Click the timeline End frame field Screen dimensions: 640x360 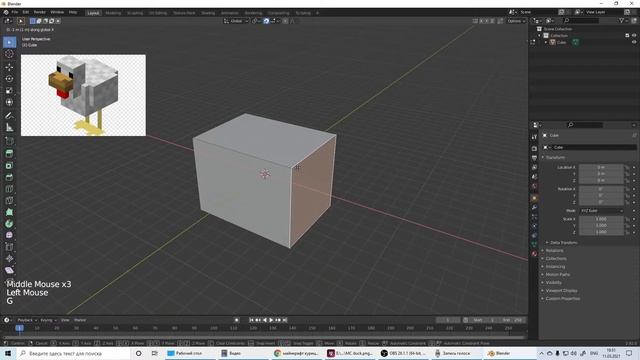pos(512,320)
